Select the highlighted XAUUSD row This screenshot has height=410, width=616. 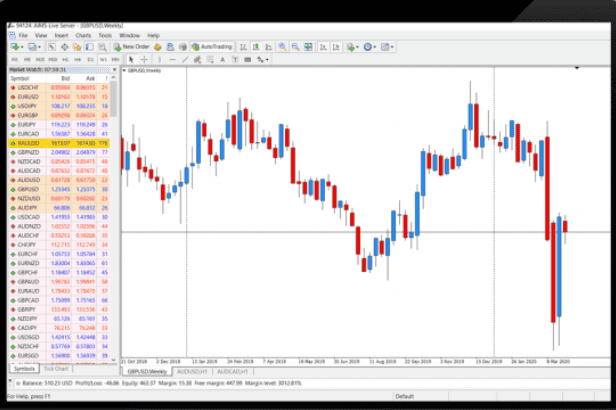coord(59,143)
